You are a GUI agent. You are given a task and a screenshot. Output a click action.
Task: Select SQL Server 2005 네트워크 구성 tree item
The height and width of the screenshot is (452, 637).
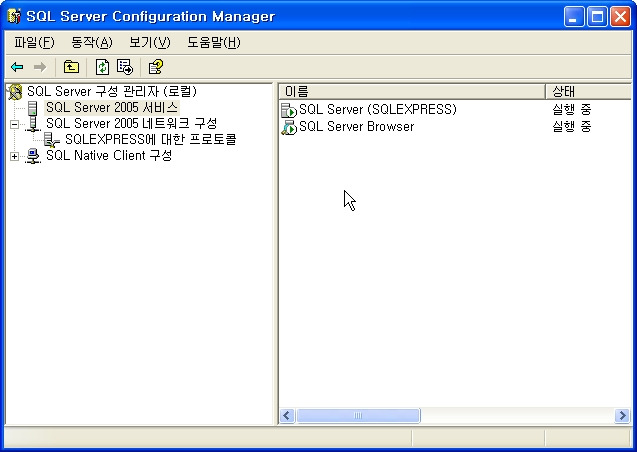pyautogui.click(x=131, y=123)
